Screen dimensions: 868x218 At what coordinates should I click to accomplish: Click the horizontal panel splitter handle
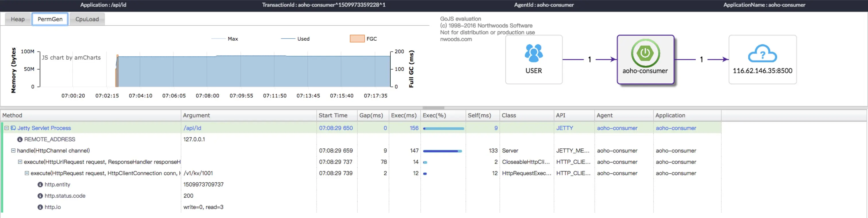(433, 108)
